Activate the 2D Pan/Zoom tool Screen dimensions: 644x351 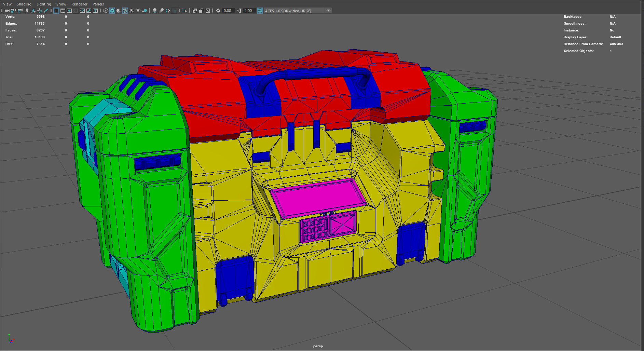tap(40, 11)
